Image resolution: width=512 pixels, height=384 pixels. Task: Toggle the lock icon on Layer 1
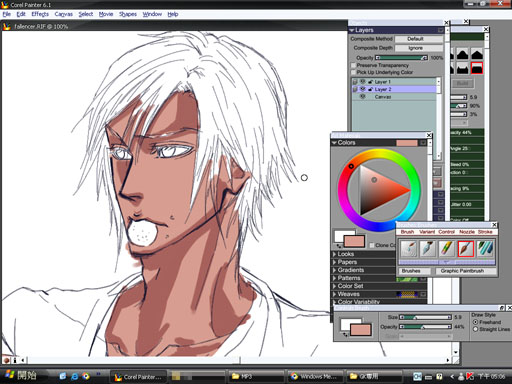(370, 82)
